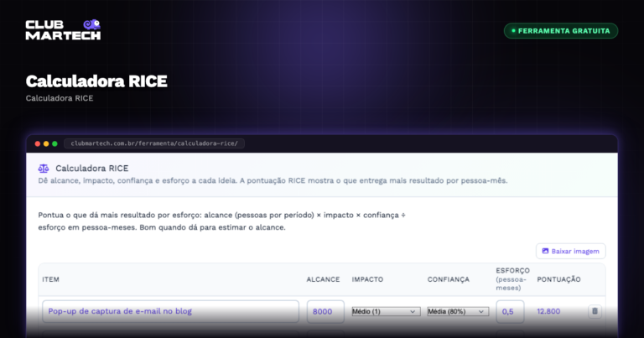Open the Confiança dropdown Média (80%)
The image size is (644, 338).
[x=458, y=311]
